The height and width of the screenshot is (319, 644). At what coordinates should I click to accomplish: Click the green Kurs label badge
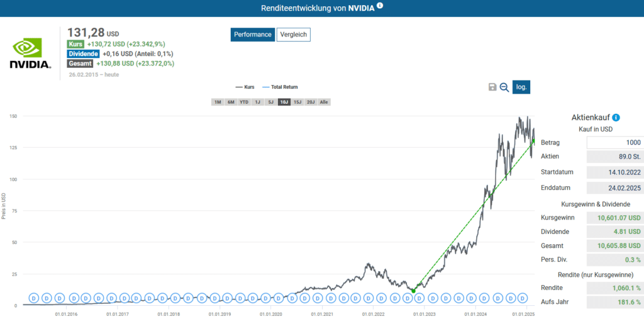point(75,44)
